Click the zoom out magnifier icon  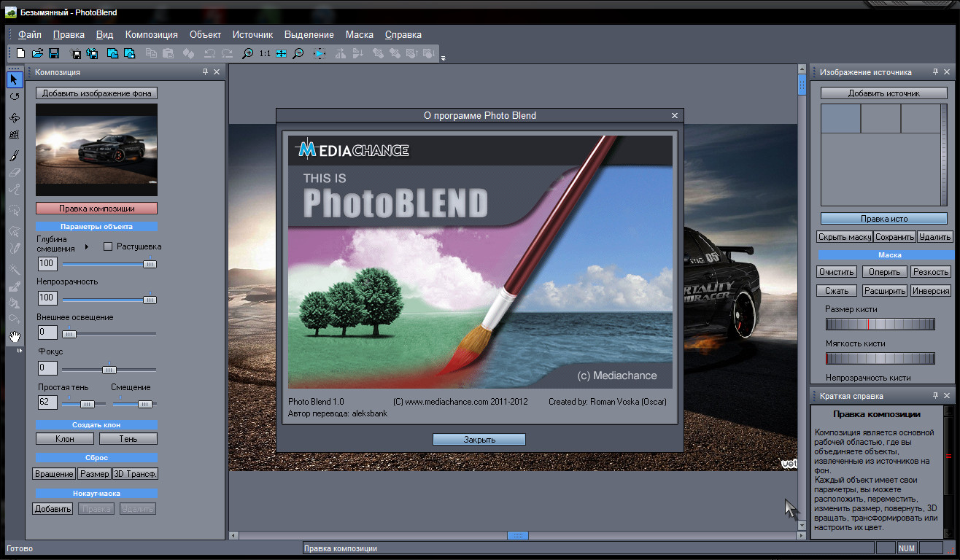298,53
